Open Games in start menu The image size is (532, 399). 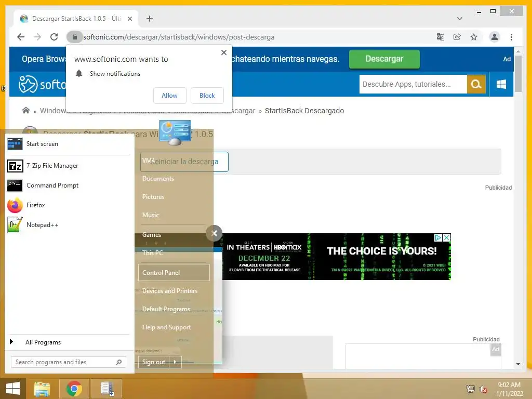click(x=152, y=235)
